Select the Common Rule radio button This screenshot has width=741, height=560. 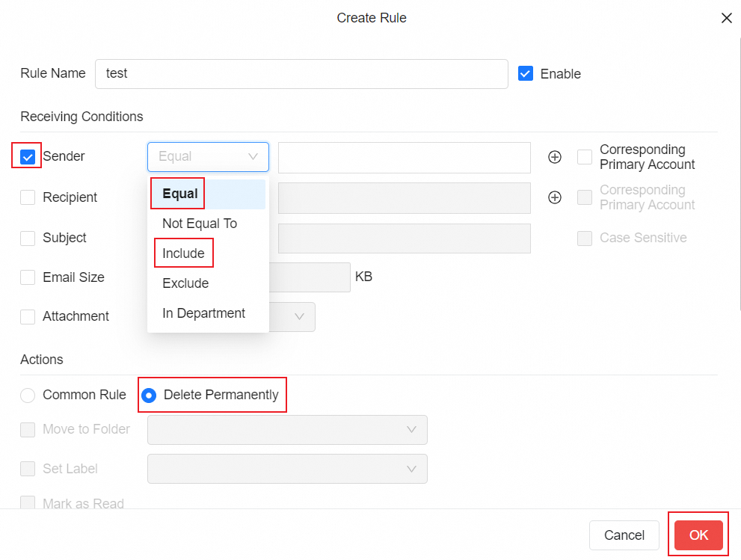(28, 395)
